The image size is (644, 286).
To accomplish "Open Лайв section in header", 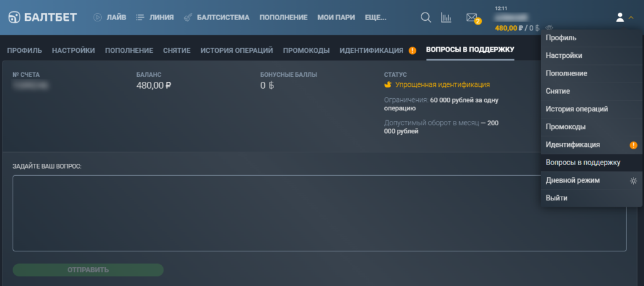I will [x=116, y=17].
